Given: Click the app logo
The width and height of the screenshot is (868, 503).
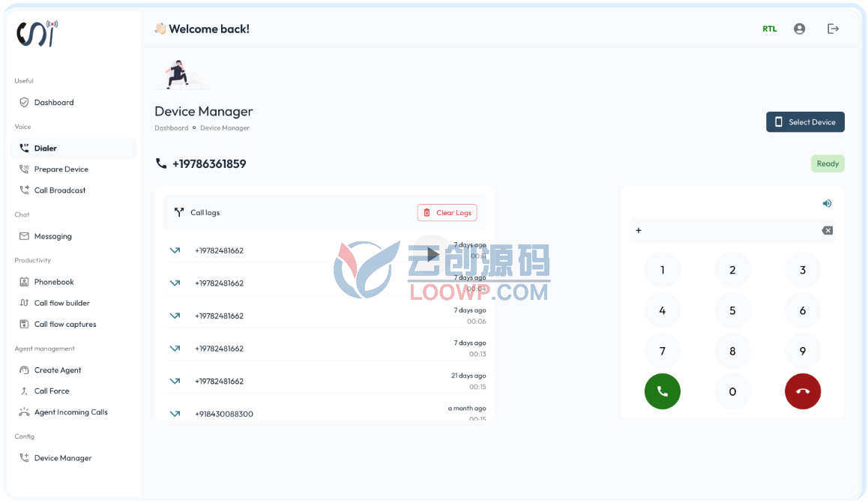Looking at the screenshot, I should tap(37, 34).
